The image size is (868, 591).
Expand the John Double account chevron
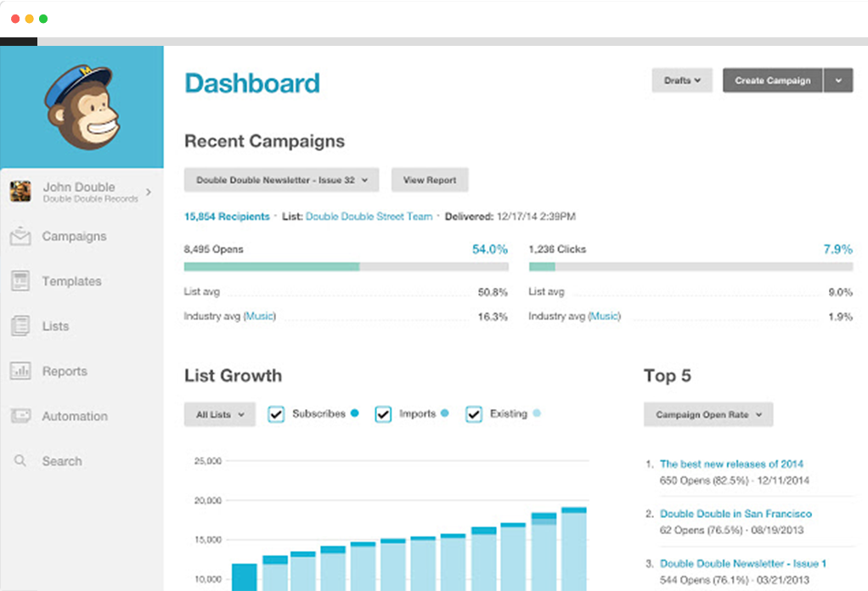tap(149, 192)
